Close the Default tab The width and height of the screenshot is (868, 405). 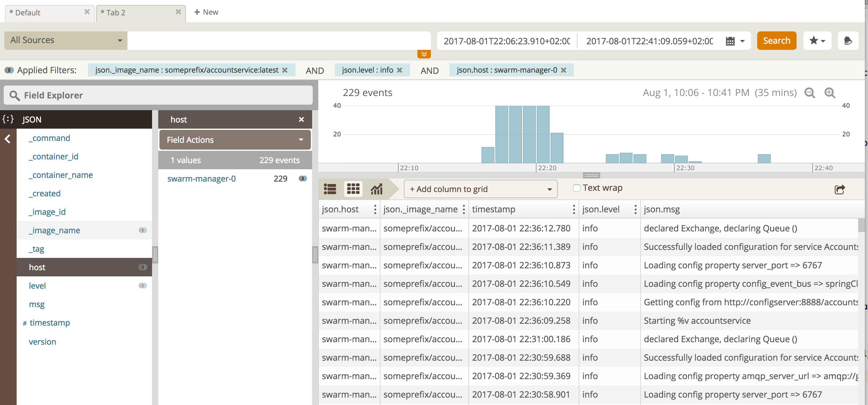pyautogui.click(x=87, y=12)
